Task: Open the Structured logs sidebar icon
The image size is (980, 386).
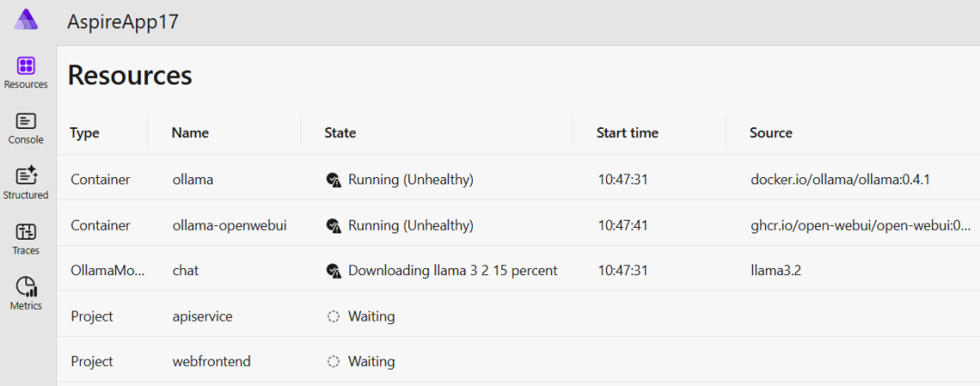Action: click(x=25, y=183)
